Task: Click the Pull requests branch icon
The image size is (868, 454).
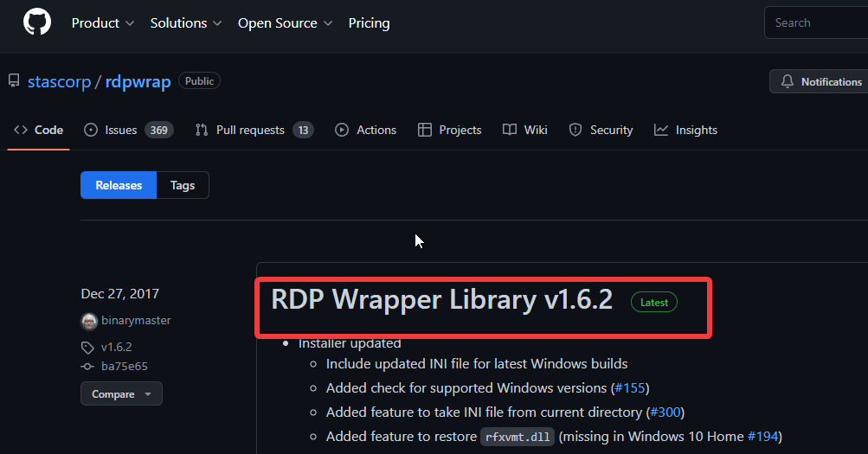Action: pos(202,130)
